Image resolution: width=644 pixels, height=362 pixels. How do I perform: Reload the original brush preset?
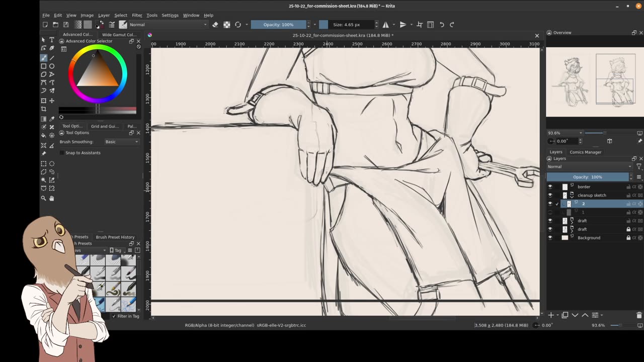[238, 25]
